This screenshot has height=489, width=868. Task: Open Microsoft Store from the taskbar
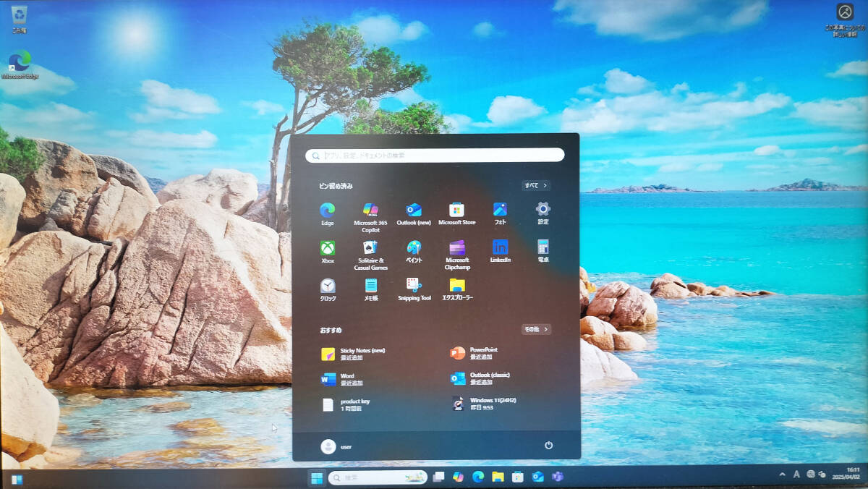(517, 477)
